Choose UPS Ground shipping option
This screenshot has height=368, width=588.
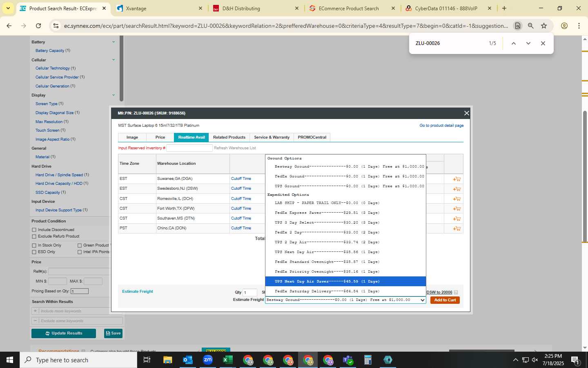(345, 186)
